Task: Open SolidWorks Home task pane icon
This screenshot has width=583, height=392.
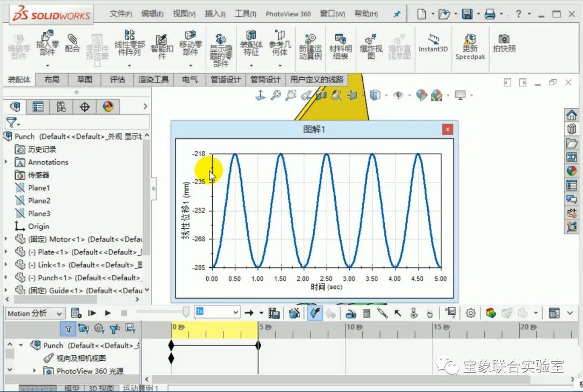Action: pyautogui.click(x=572, y=115)
